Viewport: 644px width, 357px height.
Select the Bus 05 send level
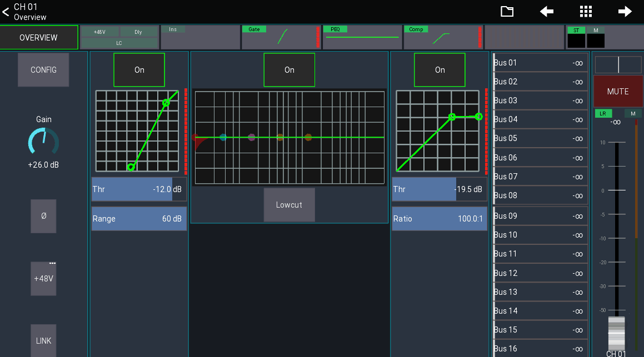click(x=540, y=138)
